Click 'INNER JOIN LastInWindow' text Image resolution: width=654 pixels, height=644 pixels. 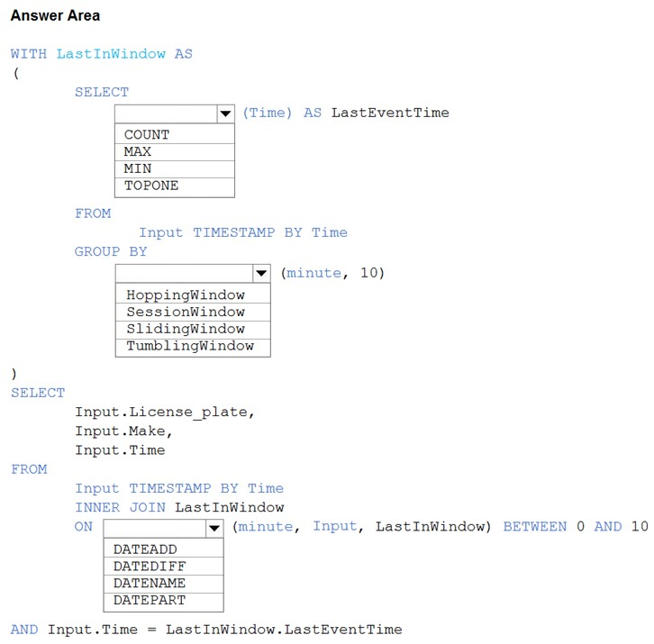[x=179, y=507]
